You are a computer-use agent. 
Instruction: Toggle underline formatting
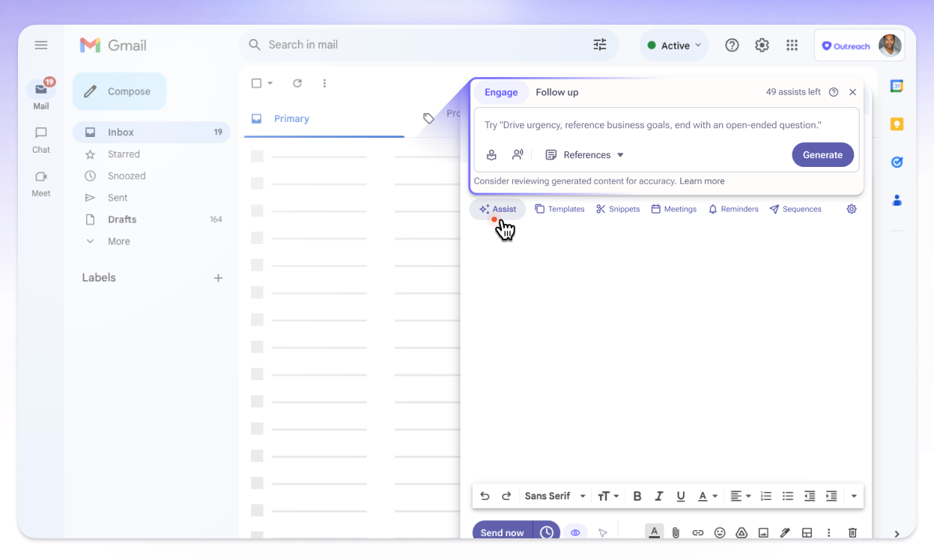tap(681, 496)
